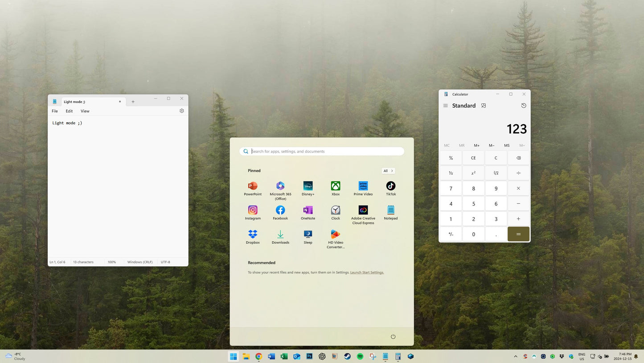This screenshot has height=363, width=644.
Task: Open Photoshop from the taskbar
Action: click(x=309, y=356)
